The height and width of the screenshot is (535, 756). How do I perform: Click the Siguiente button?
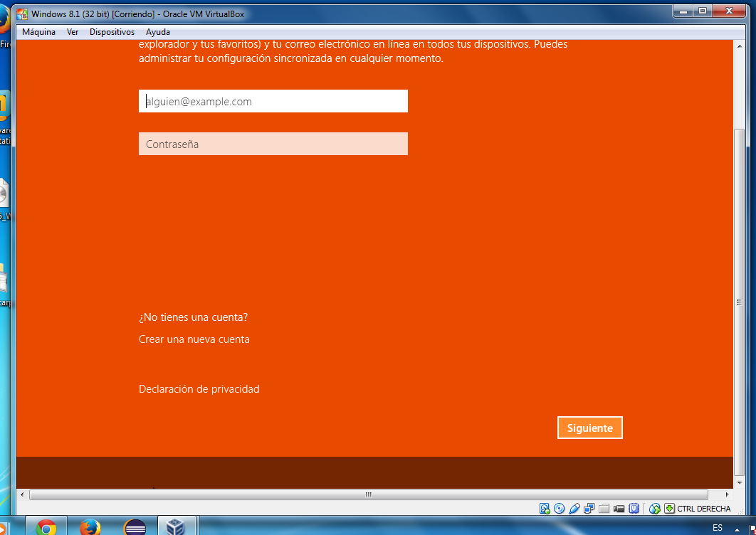point(589,428)
